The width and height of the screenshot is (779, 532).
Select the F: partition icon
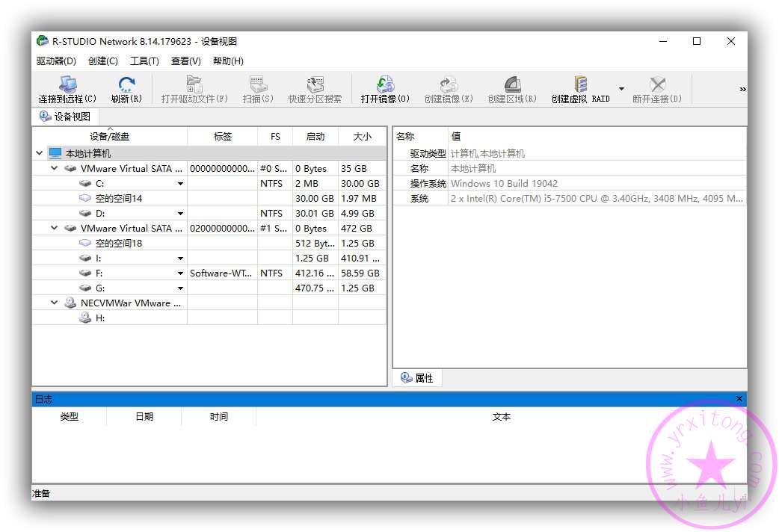coord(85,273)
